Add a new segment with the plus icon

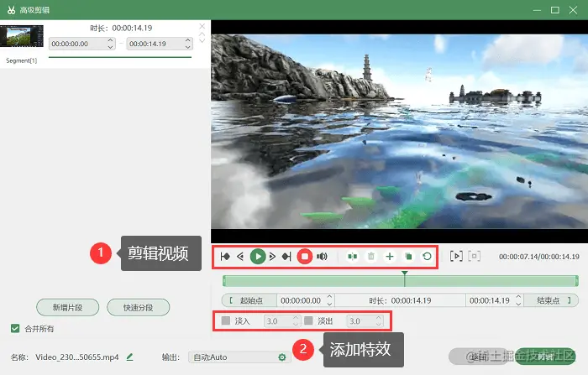[390, 257]
